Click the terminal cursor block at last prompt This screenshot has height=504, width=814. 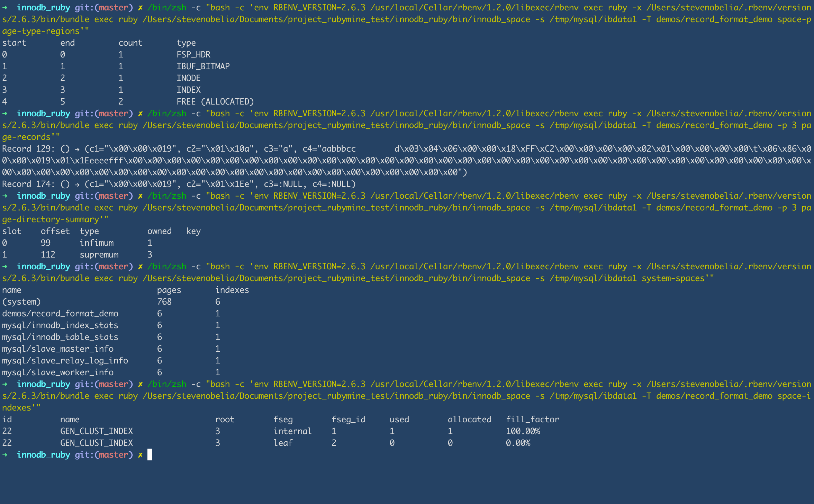coord(150,454)
